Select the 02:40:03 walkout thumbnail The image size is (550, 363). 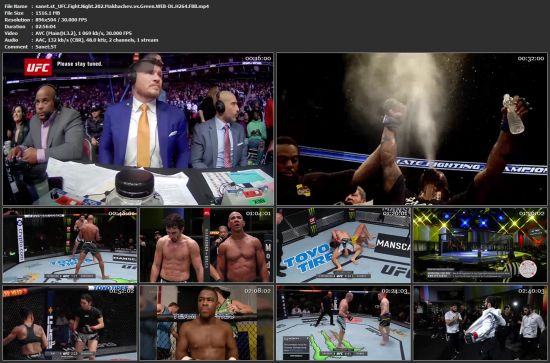pyautogui.click(x=480, y=323)
